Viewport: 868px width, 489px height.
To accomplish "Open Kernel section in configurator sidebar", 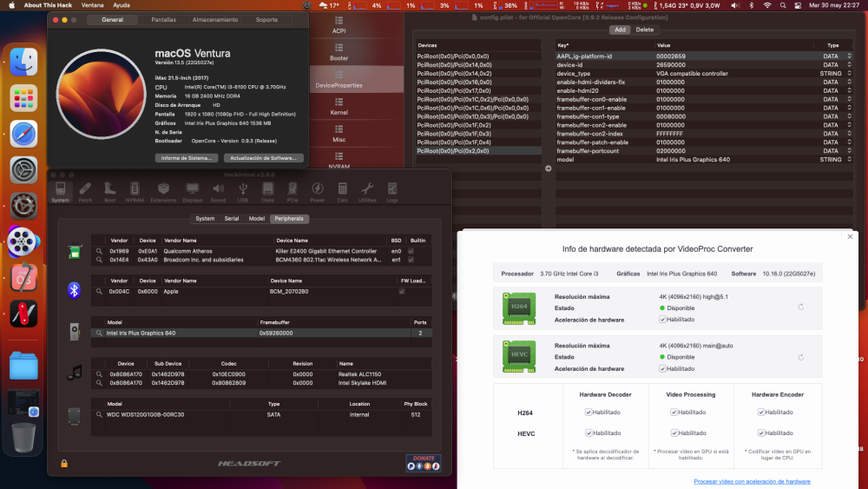I will 339,107.
